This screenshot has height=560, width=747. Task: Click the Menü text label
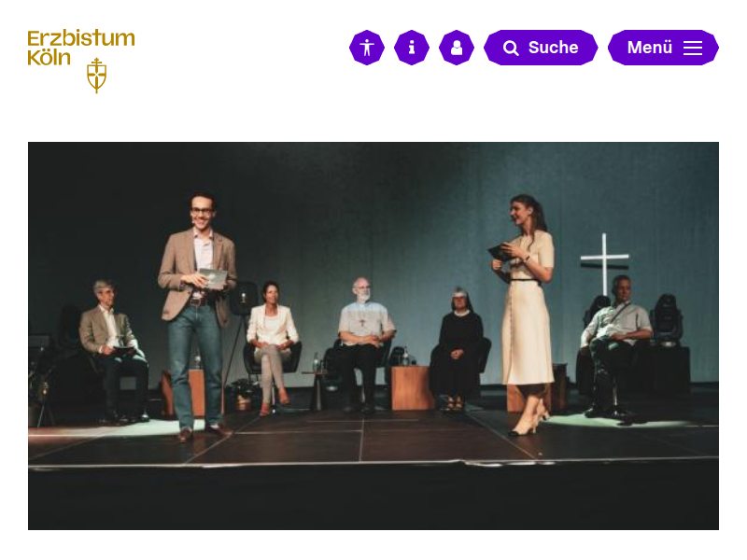650,48
